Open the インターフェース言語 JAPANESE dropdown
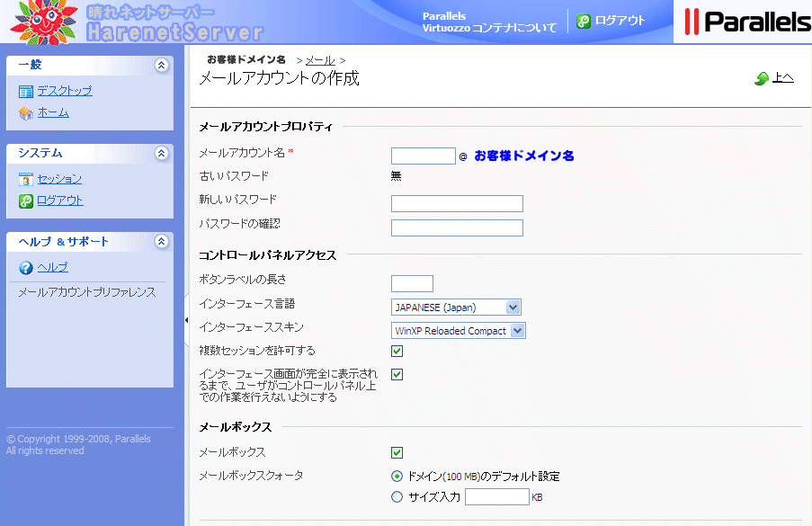This screenshot has height=526, width=812. tap(456, 307)
